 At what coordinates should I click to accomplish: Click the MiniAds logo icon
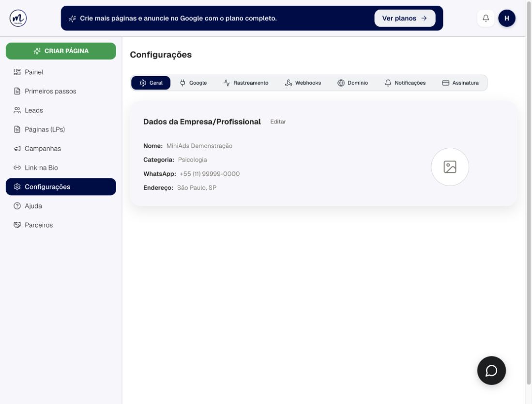pyautogui.click(x=18, y=18)
